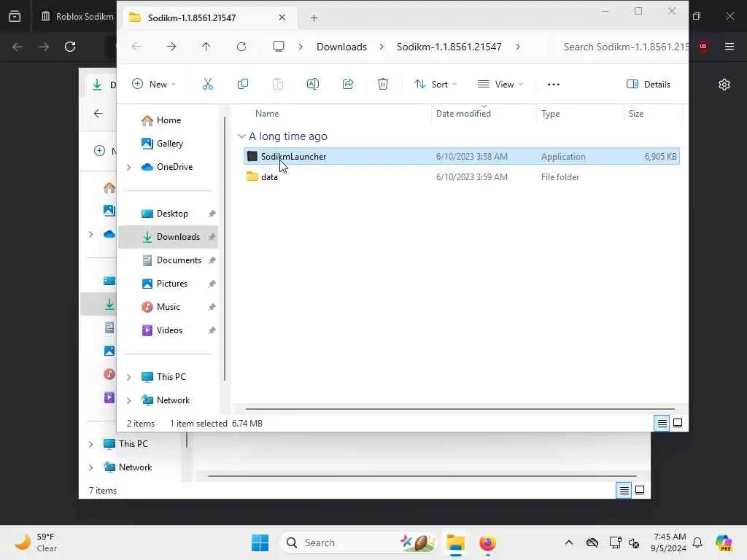The height and width of the screenshot is (560, 747).
Task: Open the New dropdown menu
Action: (154, 85)
